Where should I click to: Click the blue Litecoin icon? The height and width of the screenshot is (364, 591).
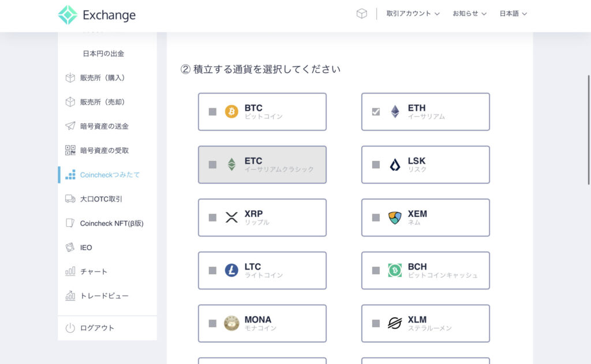click(x=231, y=270)
